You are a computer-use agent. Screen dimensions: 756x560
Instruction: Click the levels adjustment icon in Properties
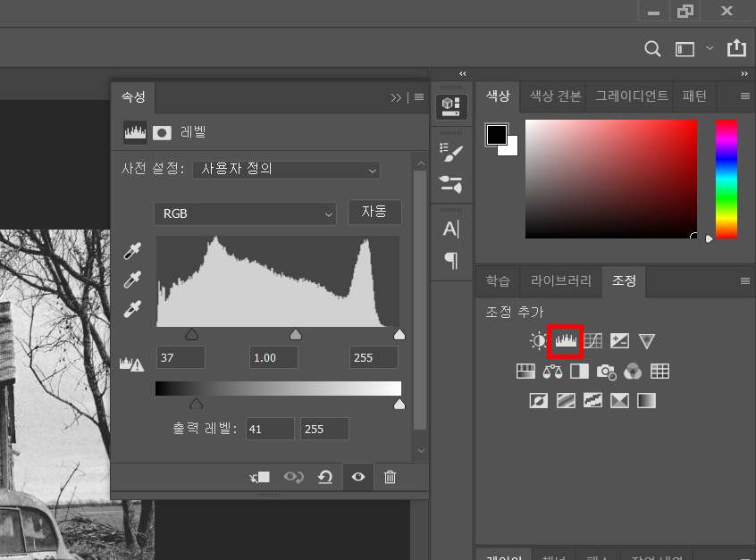[135, 132]
